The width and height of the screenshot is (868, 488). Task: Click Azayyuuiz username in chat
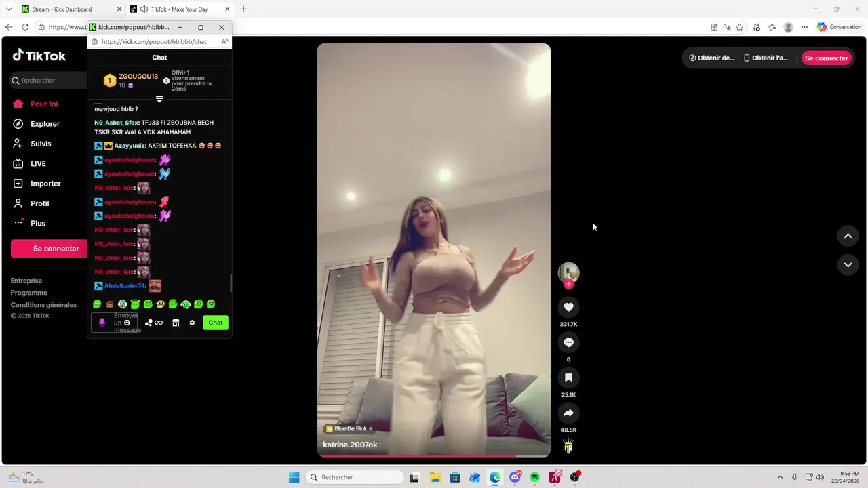click(130, 146)
